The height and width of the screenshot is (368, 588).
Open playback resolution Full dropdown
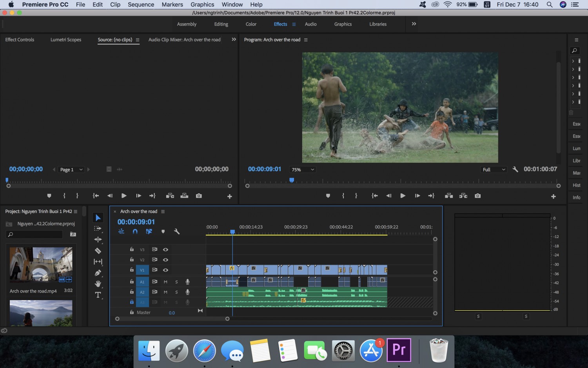(494, 169)
